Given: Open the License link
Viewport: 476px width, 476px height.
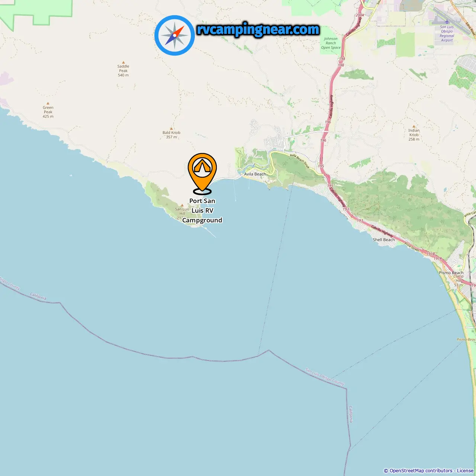Looking at the screenshot, I should 465,471.
